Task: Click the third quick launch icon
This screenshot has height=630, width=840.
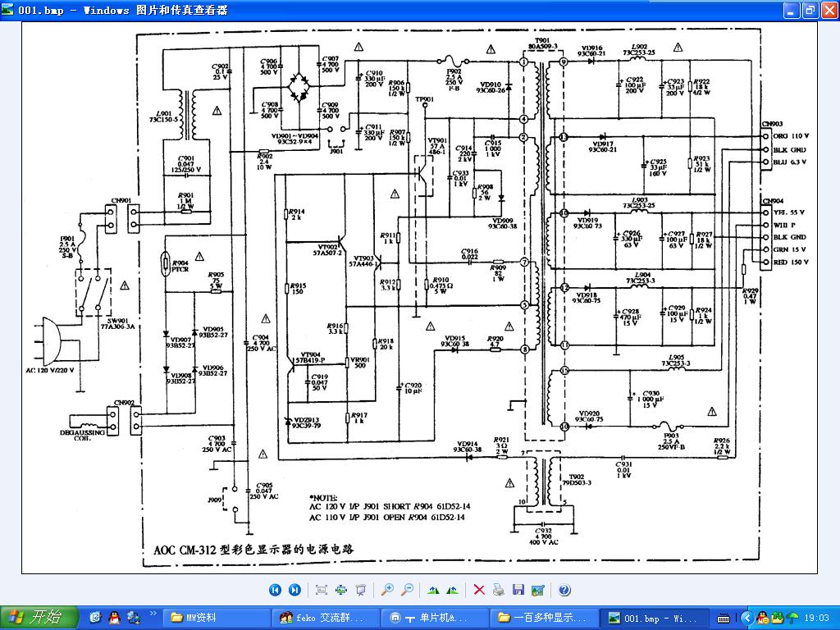Action: [x=133, y=618]
